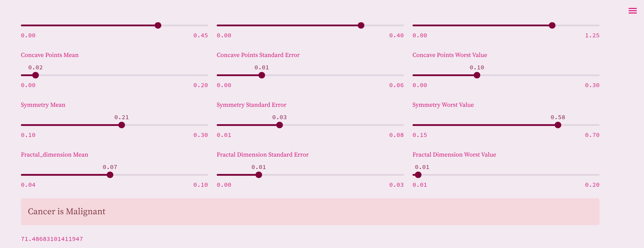Click the prediction value 71.48683101411947
644x248 pixels.
point(52,239)
